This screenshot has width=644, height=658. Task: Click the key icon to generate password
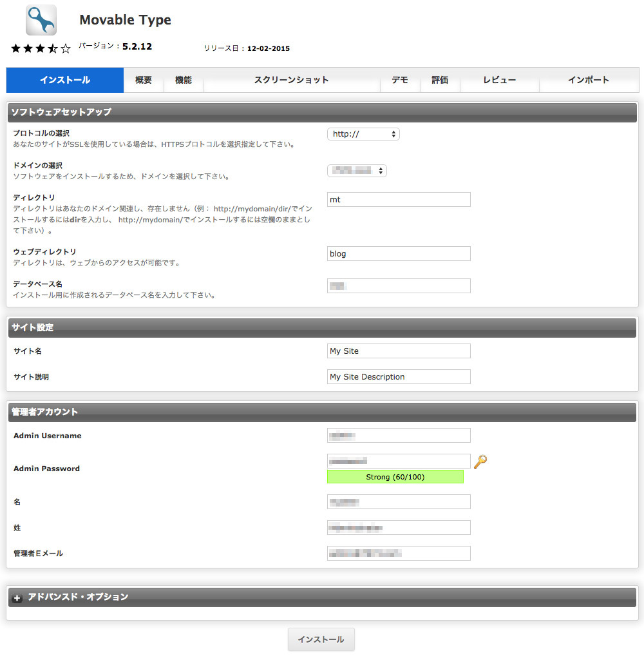point(480,461)
